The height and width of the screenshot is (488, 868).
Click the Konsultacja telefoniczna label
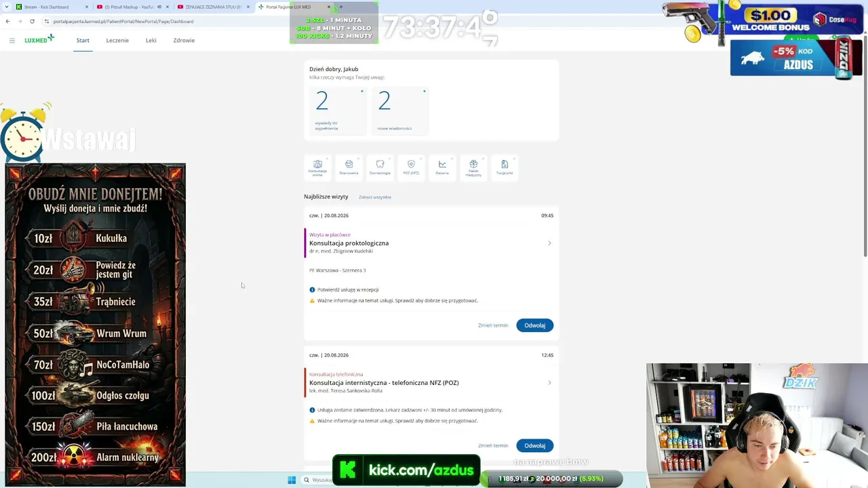(336, 374)
